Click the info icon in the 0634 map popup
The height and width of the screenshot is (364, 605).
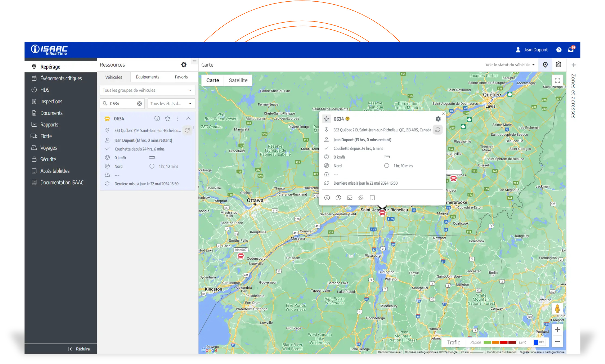point(327,198)
